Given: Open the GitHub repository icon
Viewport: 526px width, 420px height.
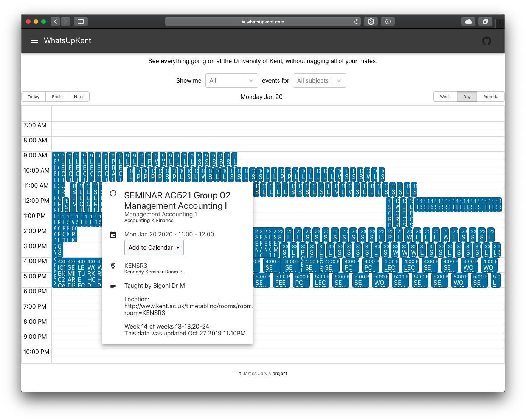Looking at the screenshot, I should click(487, 41).
